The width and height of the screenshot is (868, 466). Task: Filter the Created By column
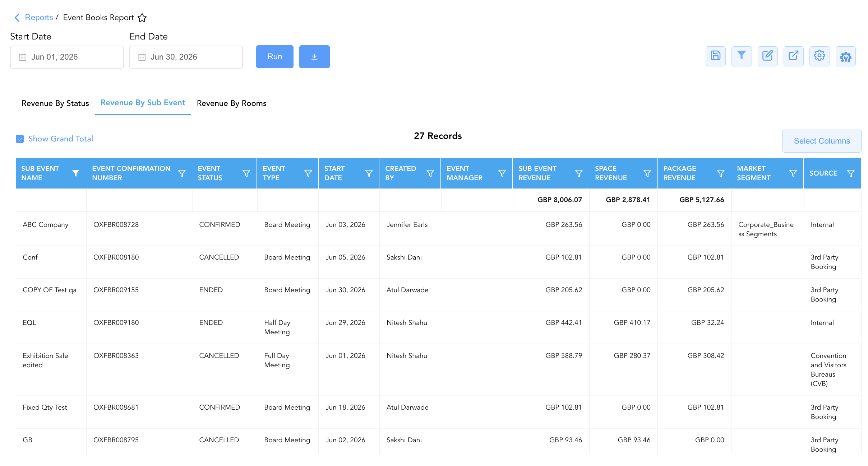(430, 173)
